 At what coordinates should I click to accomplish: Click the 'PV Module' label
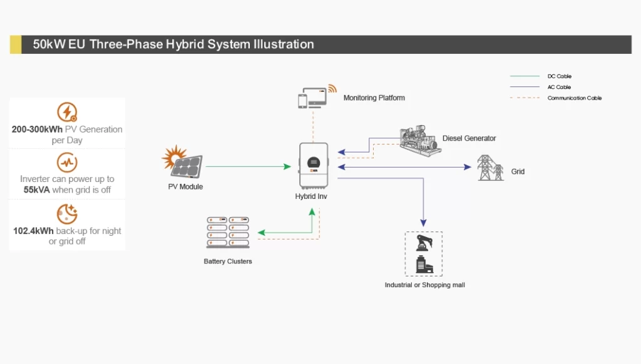pyautogui.click(x=185, y=187)
